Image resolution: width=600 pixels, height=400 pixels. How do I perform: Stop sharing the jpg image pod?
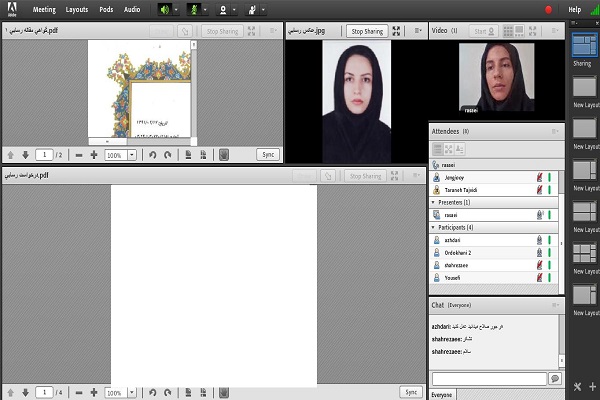point(367,31)
